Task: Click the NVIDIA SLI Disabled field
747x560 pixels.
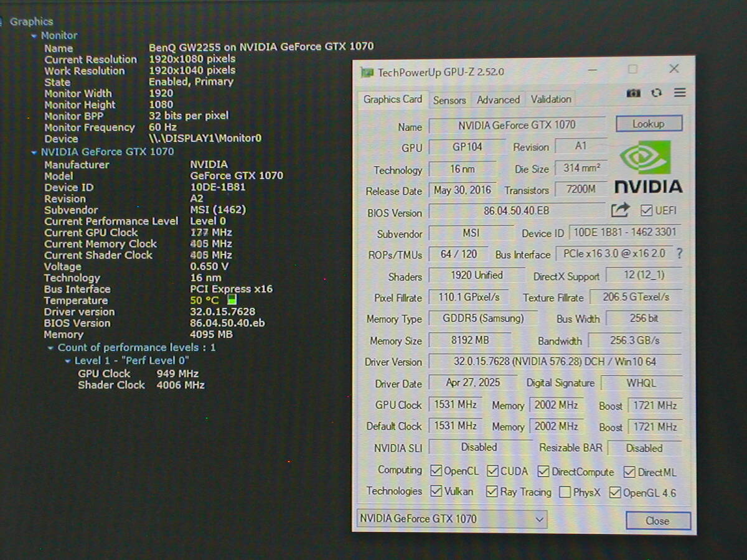Action: click(479, 447)
